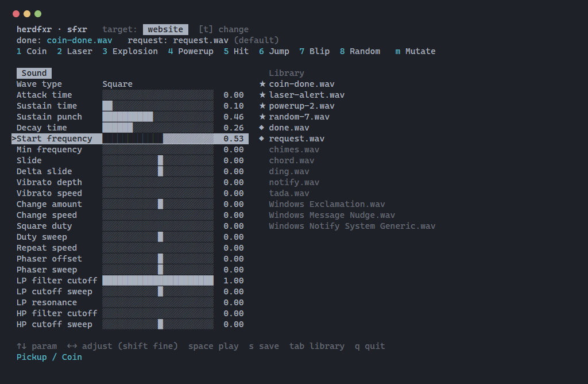Select Windows Message Nudge.wav entry
Viewport: 588px width, 384px height.
click(x=332, y=215)
